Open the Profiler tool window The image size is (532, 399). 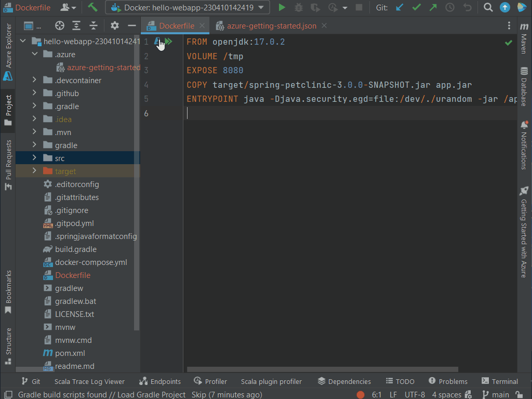tap(210, 381)
